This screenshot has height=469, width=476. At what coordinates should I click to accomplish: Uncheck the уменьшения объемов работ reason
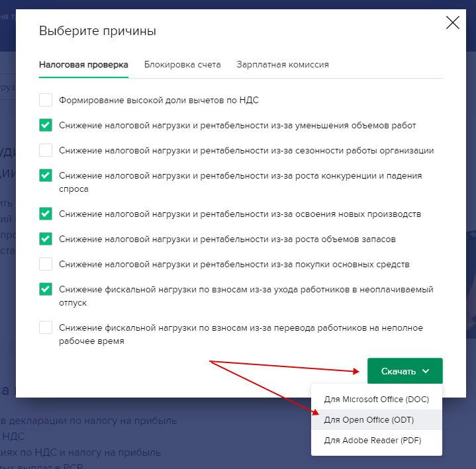click(46, 125)
